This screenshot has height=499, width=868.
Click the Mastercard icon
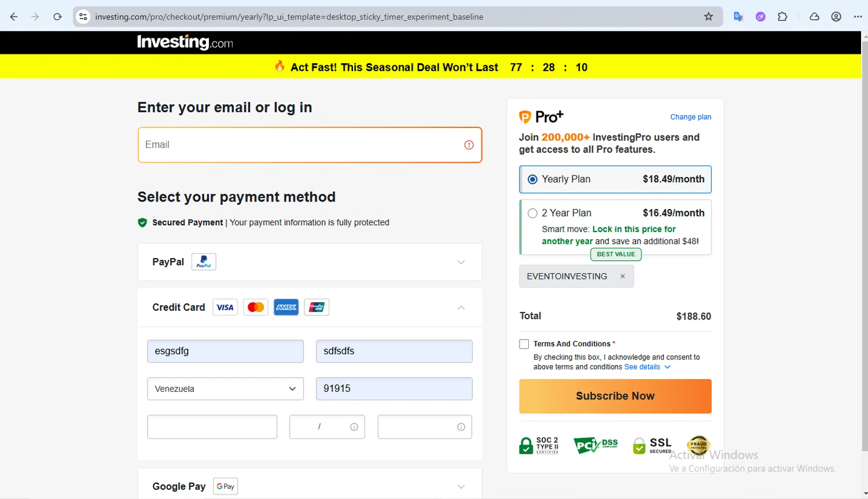click(256, 307)
